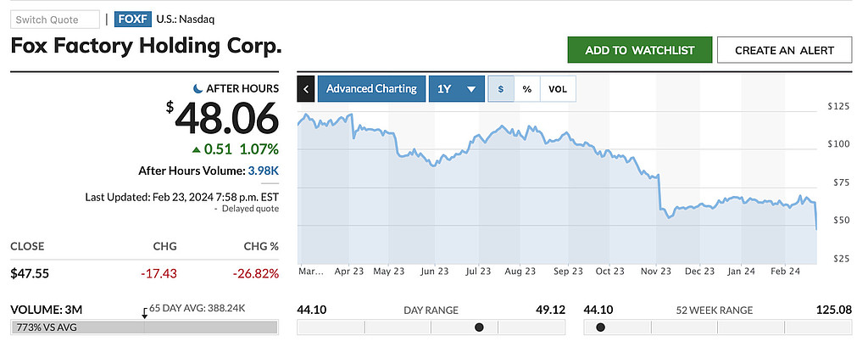Toggle the VOL volume display

pyautogui.click(x=557, y=88)
